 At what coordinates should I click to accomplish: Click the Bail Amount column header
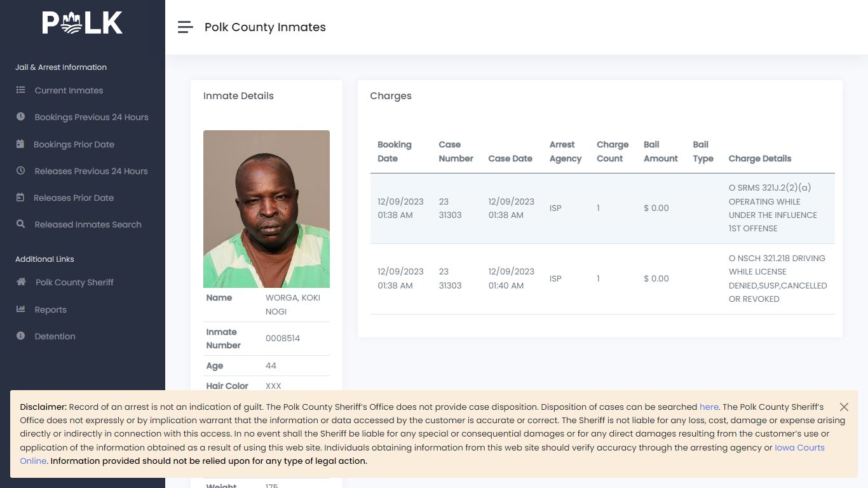point(661,151)
